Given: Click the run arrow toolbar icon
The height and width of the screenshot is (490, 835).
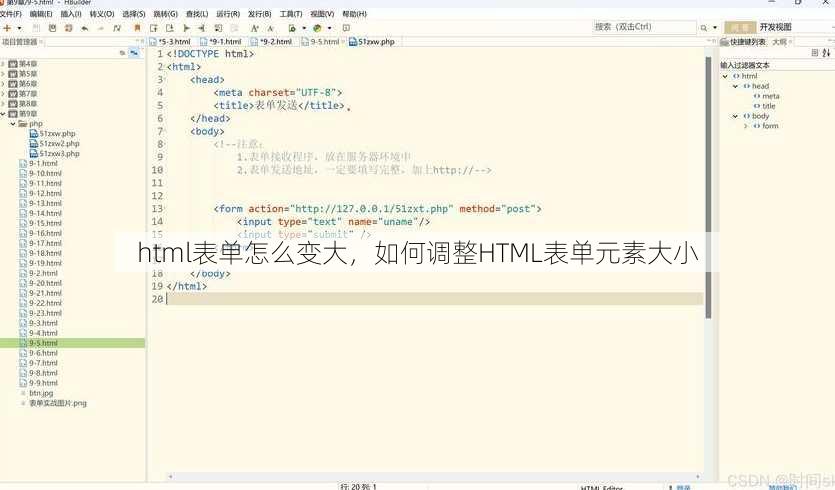Looking at the screenshot, I should [186, 28].
